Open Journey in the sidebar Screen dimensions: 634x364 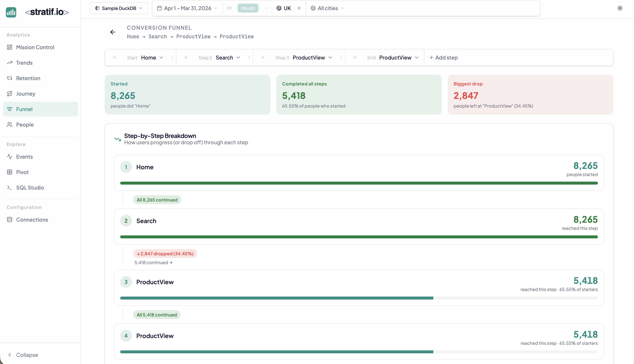tap(40, 94)
